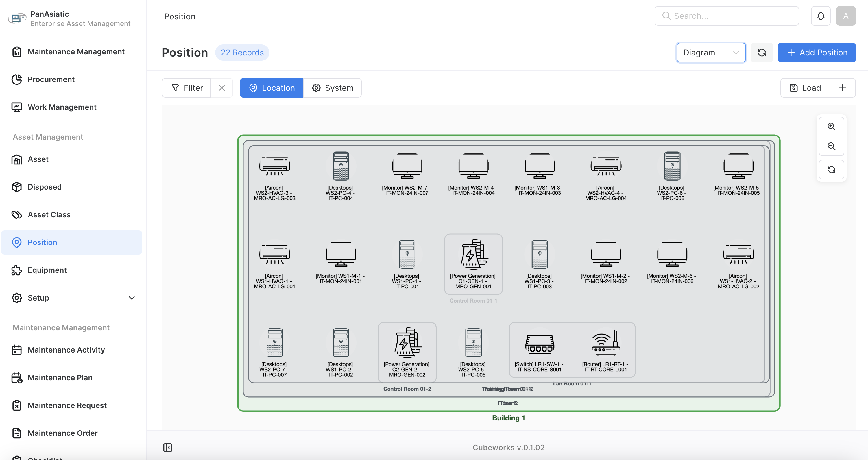Open the Diagram view dropdown
The image size is (868, 460).
pyautogui.click(x=711, y=53)
